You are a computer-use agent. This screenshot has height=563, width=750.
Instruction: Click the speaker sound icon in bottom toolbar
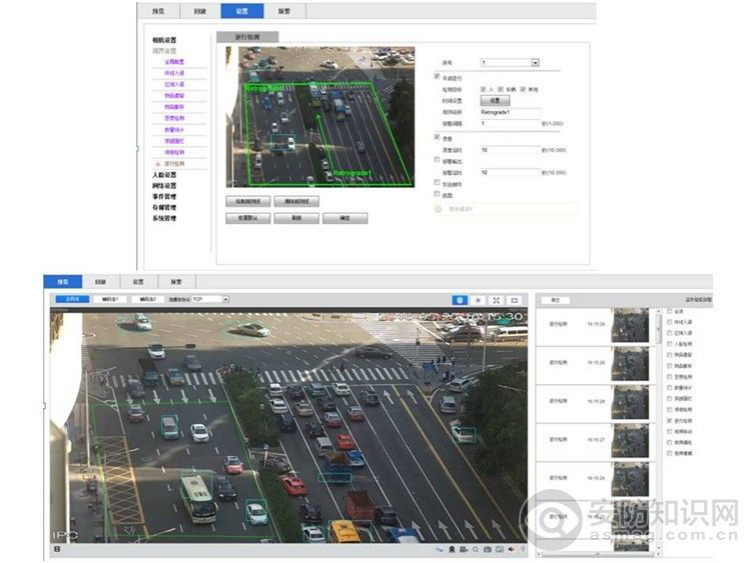[509, 549]
